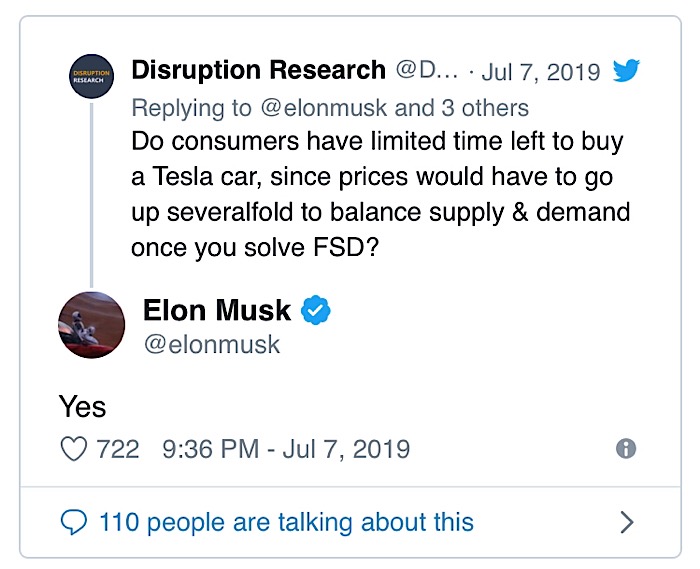Click the "Replying to @elonmusk and 3 others" text
This screenshot has height=569, width=700.
click(x=330, y=106)
